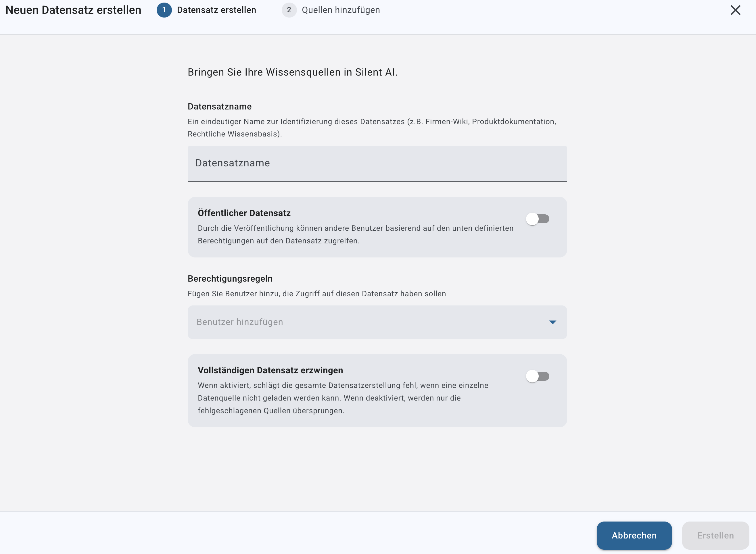Select the 'Datensatz erstellen' step label
756x554 pixels.
pyautogui.click(x=216, y=10)
